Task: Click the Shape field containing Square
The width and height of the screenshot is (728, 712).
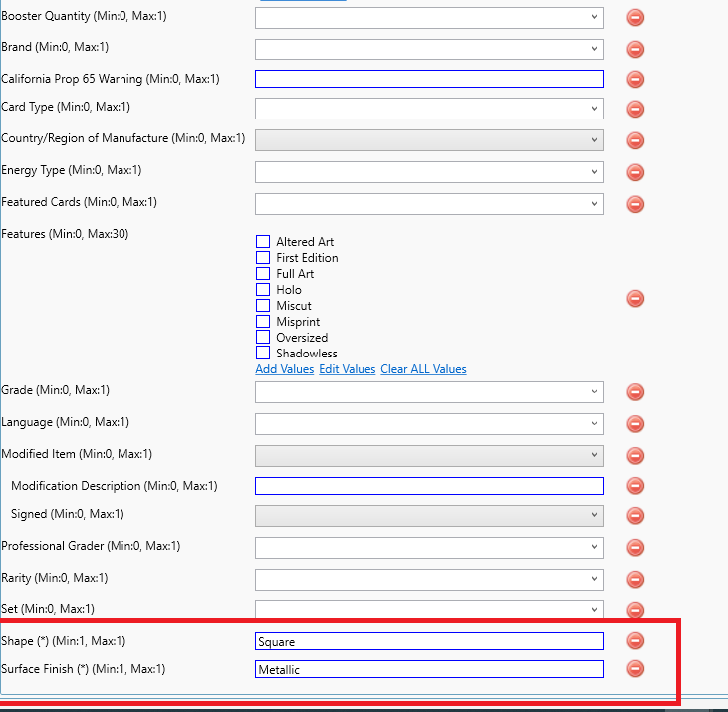Action: coord(429,641)
